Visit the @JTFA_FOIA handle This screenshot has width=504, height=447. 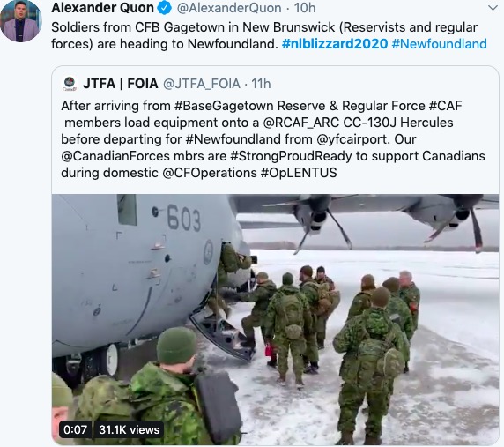tap(202, 84)
